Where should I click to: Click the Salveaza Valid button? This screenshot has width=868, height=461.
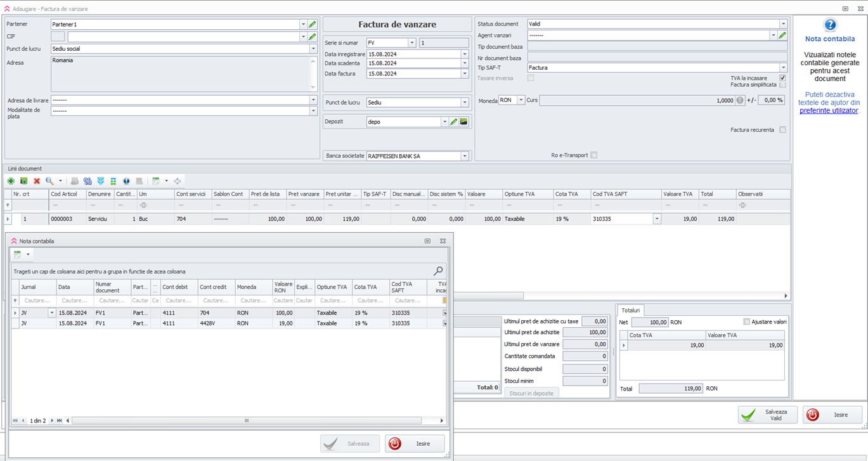coord(767,415)
